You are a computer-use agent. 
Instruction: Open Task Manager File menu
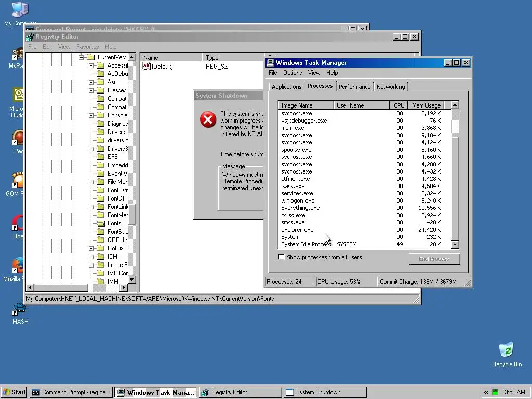[x=273, y=73]
